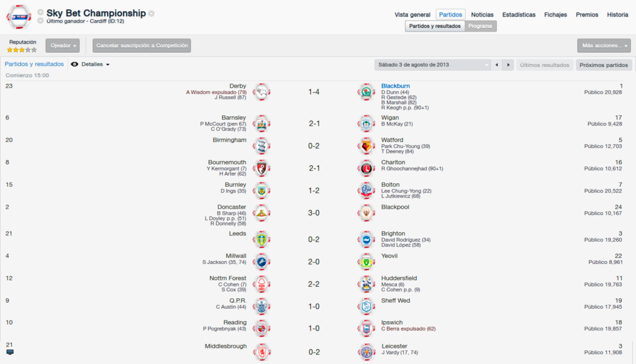Screen dimensions: 636x364
Task: Open the Estadísticas tab
Action: tap(519, 15)
